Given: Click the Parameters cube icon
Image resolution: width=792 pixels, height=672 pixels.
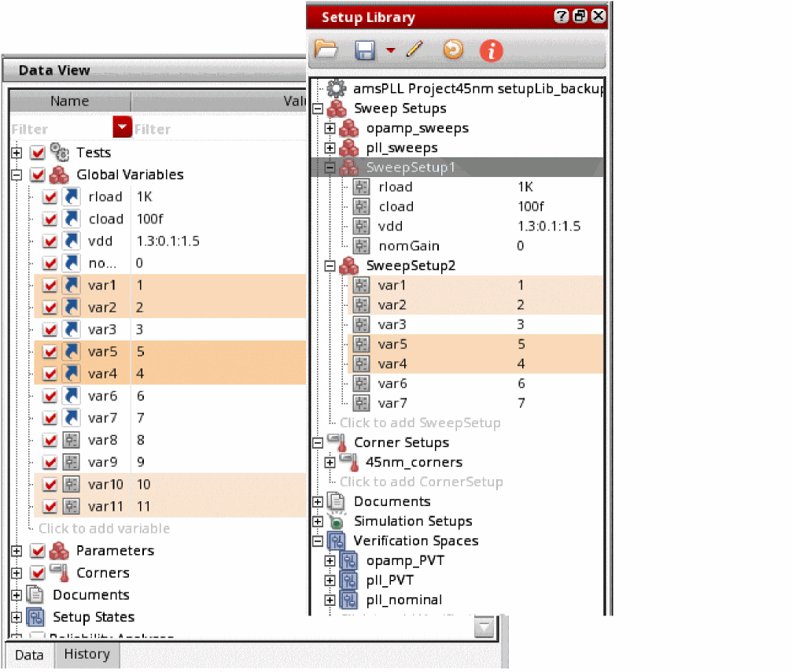Looking at the screenshot, I should [x=59, y=550].
